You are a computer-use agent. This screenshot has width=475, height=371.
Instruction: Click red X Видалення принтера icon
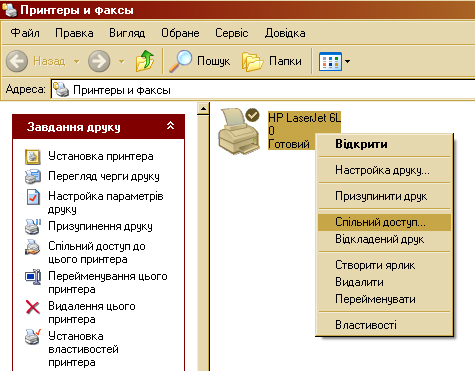[x=33, y=307]
